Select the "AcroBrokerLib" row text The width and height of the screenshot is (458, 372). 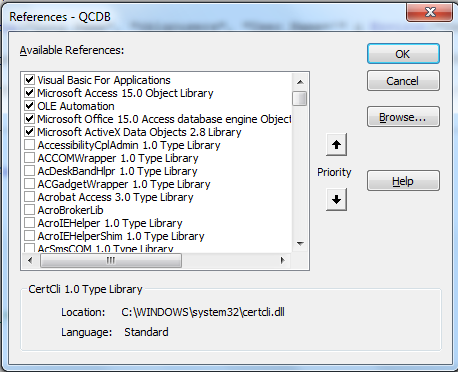[70, 210]
